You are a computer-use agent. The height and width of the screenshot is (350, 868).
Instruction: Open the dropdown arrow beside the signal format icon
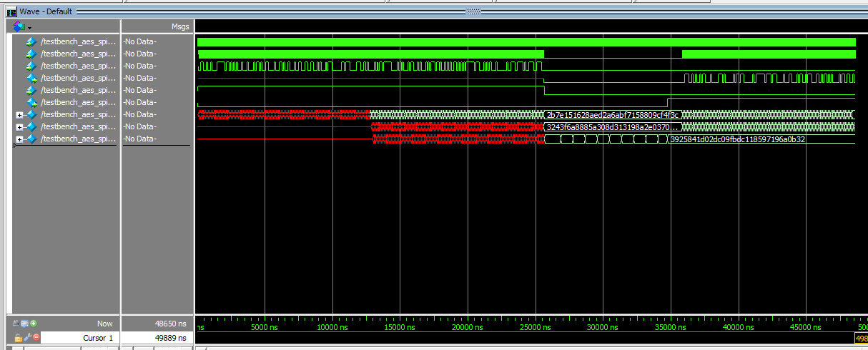(x=29, y=27)
